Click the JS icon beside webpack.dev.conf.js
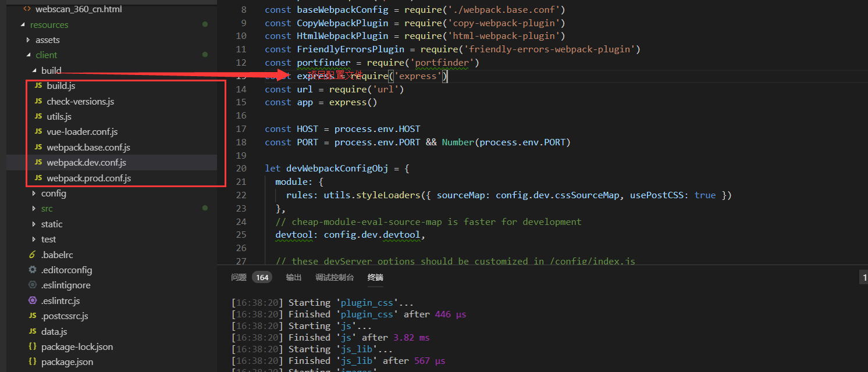 tap(38, 163)
